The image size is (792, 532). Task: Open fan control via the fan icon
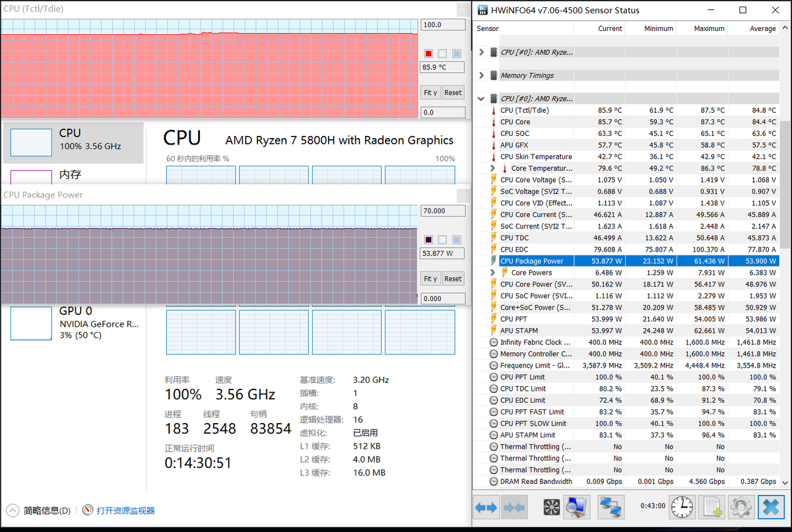pyautogui.click(x=552, y=508)
